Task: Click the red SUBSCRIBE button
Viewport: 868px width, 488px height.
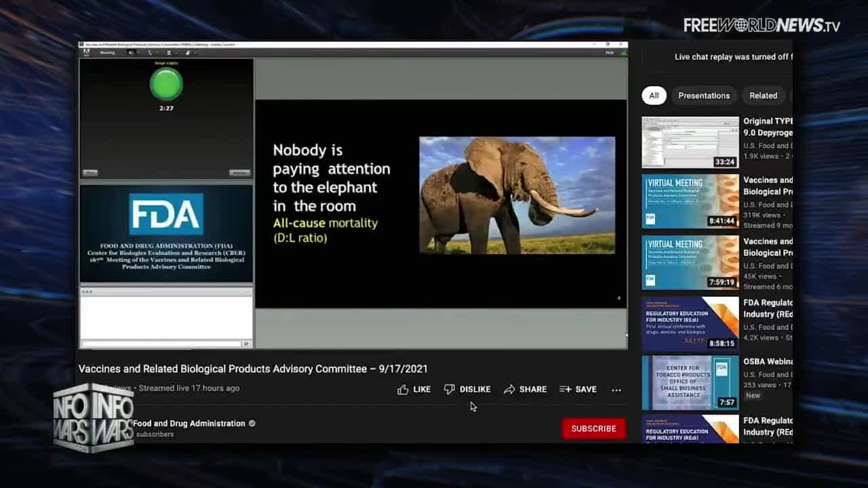Action: tap(593, 428)
